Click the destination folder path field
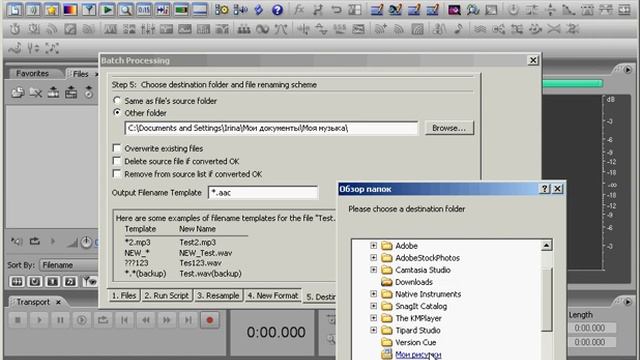 pyautogui.click(x=271, y=128)
